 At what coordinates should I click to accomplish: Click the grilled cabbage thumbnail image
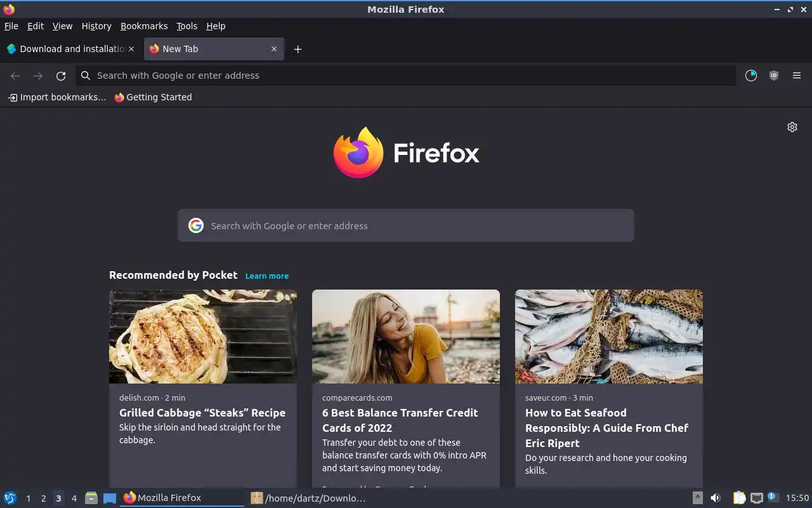(203, 337)
